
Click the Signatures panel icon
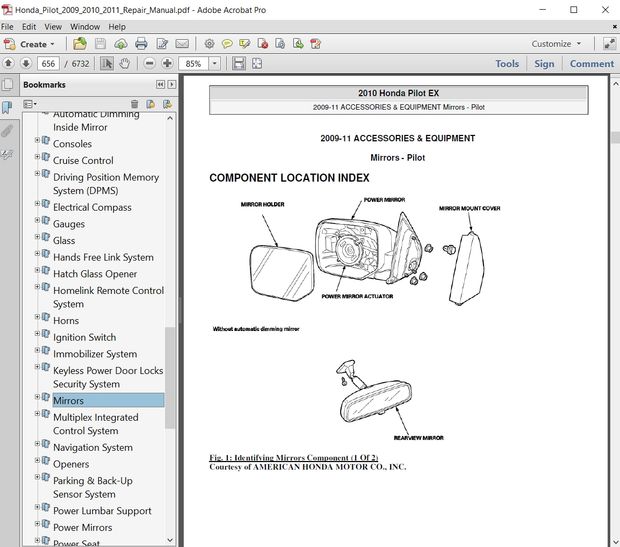pos(8,154)
